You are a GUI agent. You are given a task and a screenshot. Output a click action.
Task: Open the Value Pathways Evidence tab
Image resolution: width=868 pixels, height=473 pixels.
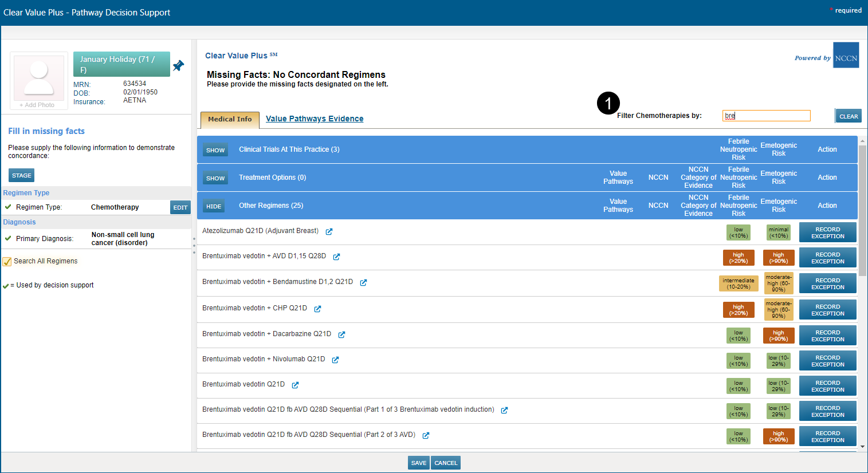pyautogui.click(x=315, y=119)
